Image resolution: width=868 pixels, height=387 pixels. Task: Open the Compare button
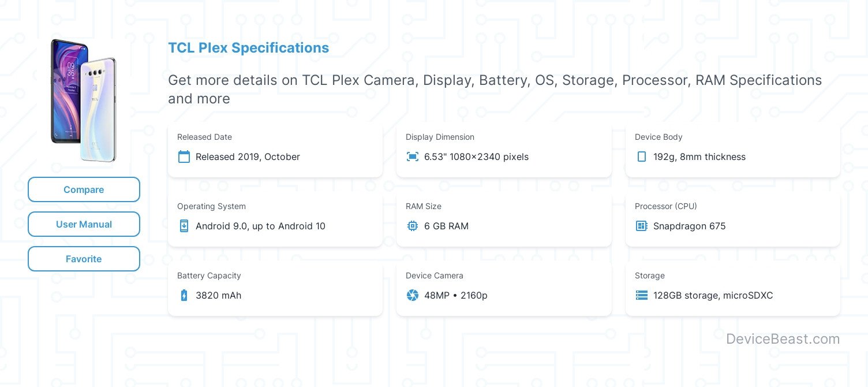pos(84,189)
